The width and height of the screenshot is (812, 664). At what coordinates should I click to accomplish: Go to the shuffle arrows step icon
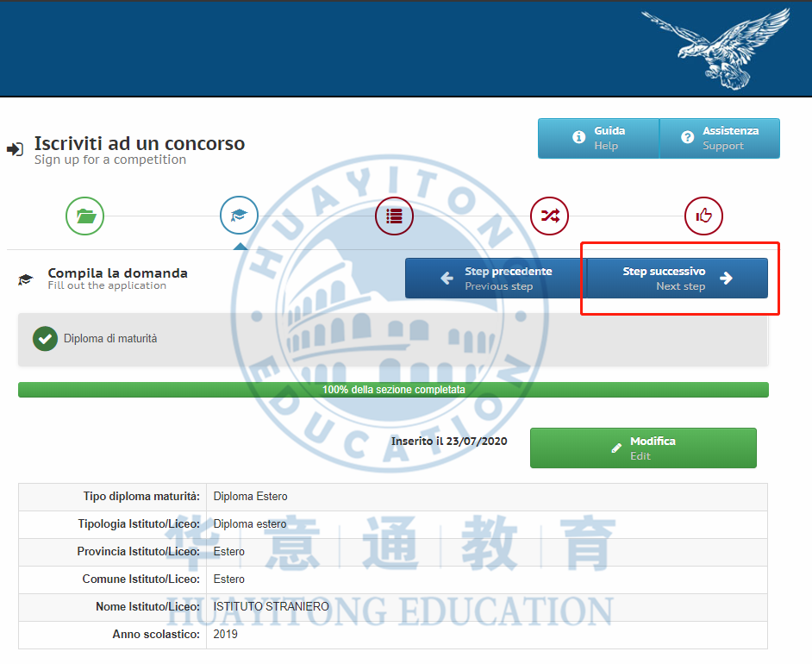click(549, 216)
